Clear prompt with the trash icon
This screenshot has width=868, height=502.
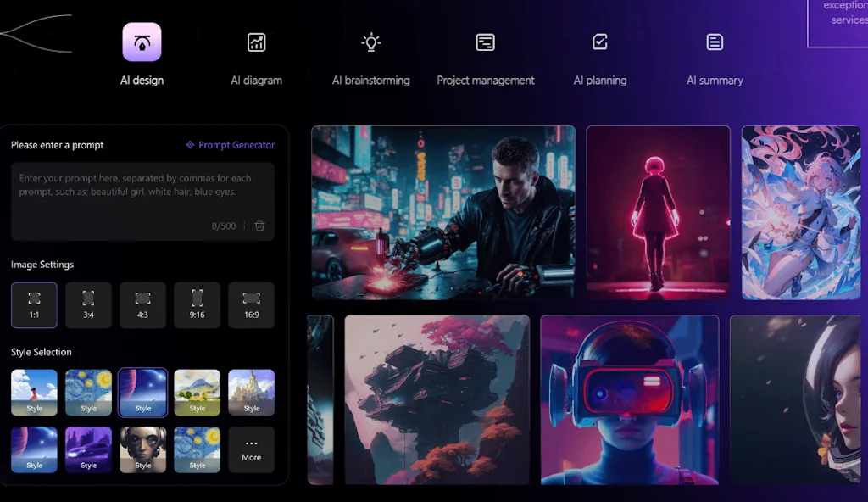point(259,226)
